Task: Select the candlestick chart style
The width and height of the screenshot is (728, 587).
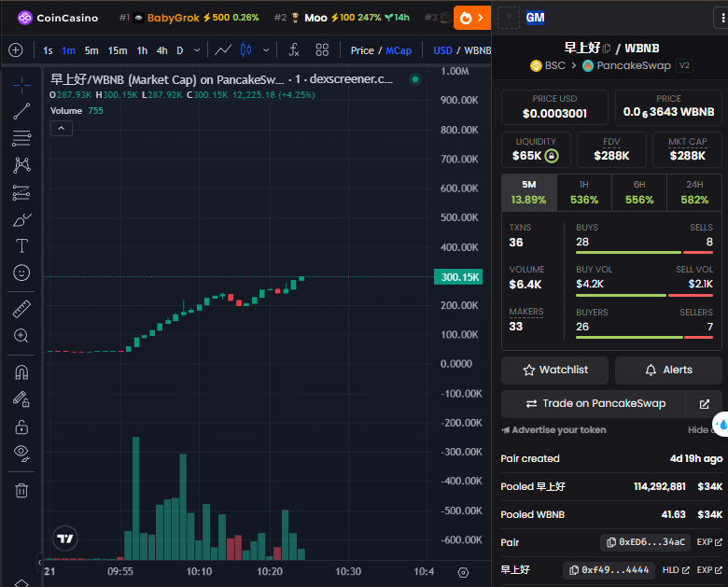Action: click(x=246, y=50)
